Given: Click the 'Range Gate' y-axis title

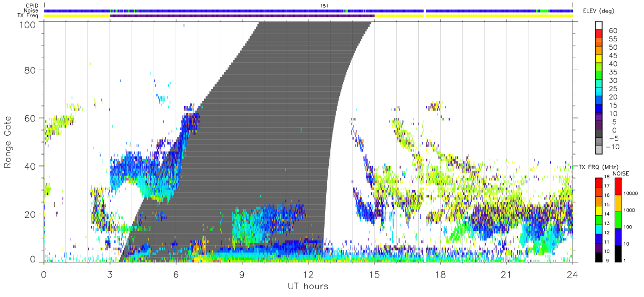Looking at the screenshot, I should [x=9, y=141].
